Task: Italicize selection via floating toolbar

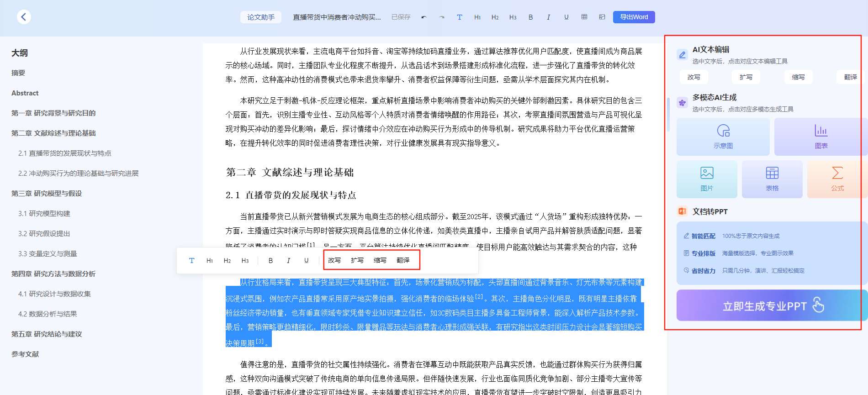Action: tap(288, 260)
